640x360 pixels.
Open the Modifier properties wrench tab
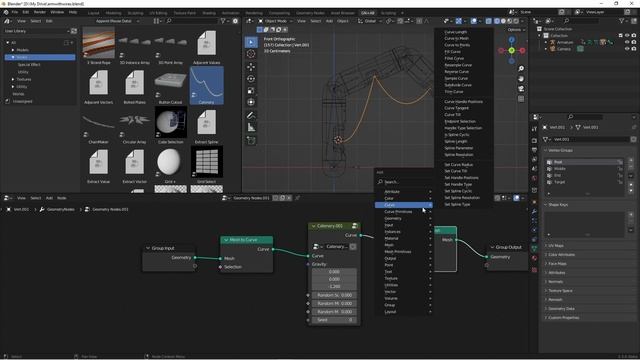click(534, 211)
